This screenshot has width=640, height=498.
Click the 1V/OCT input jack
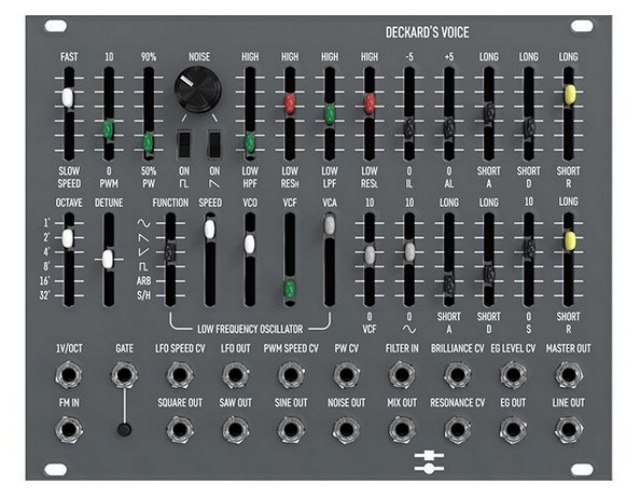69,375
